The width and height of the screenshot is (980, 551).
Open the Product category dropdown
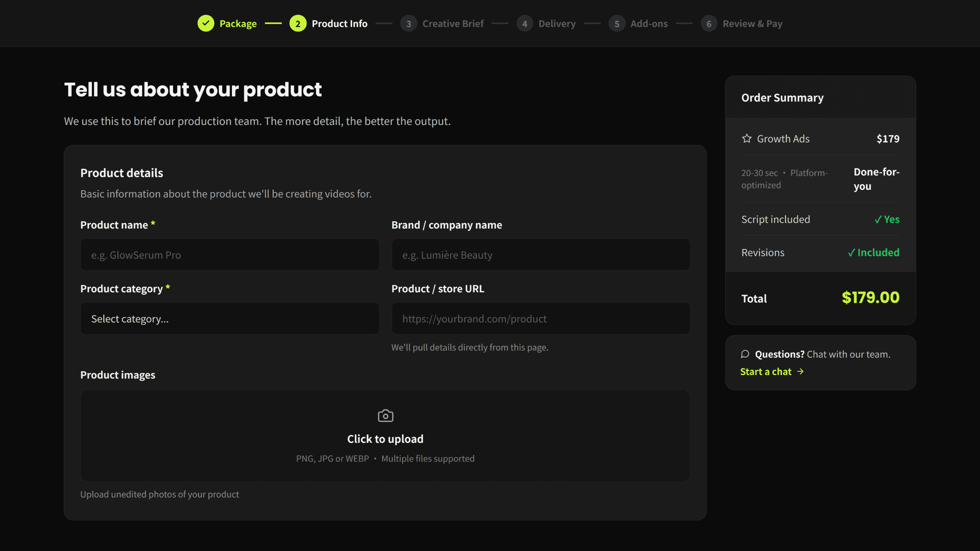(x=229, y=318)
